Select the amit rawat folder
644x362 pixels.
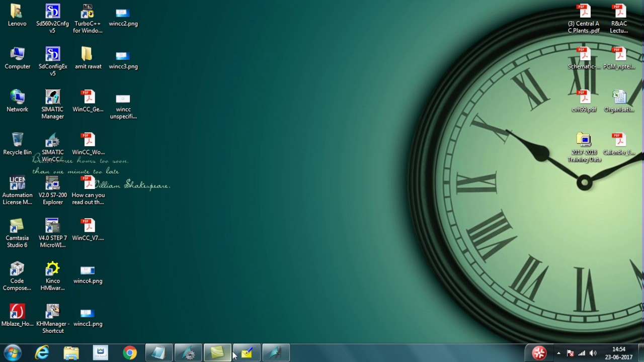click(88, 58)
